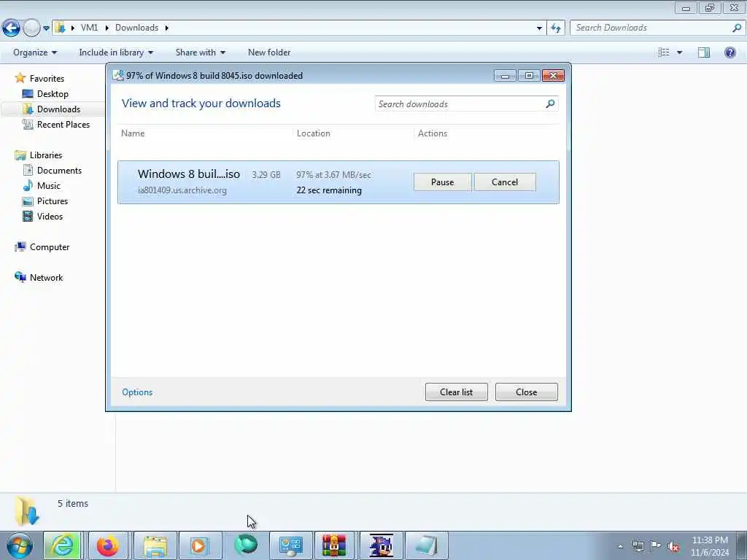This screenshot has width=747, height=560.
Task: Click the Explorer Back arrow button
Action: [12, 28]
